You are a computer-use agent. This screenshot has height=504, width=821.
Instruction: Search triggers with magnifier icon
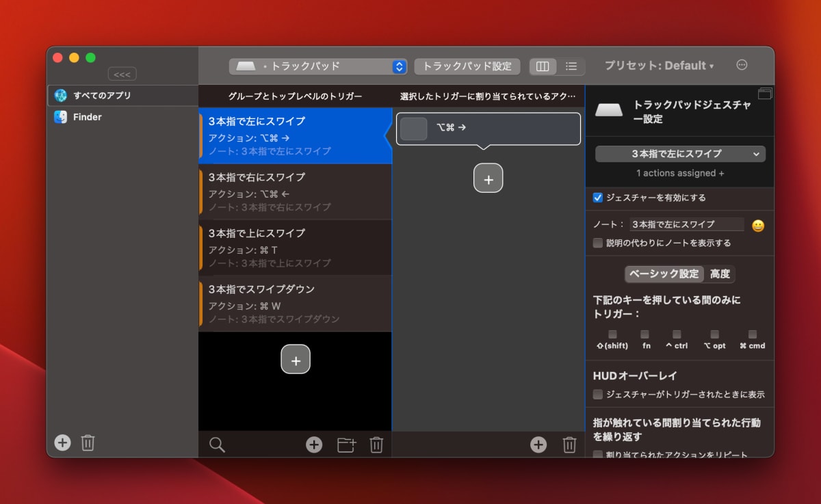pyautogui.click(x=217, y=445)
